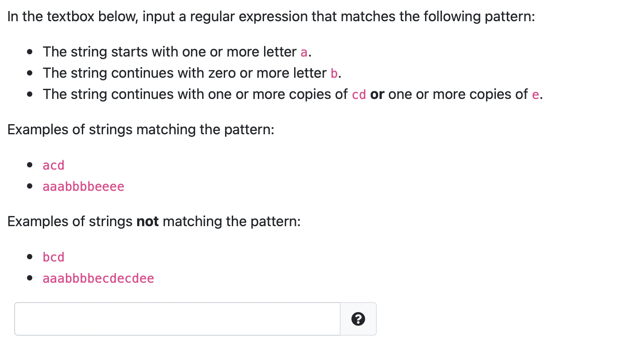The height and width of the screenshot is (356, 644).
Task: Click "continues with zero or more letter" line
Action: click(192, 73)
